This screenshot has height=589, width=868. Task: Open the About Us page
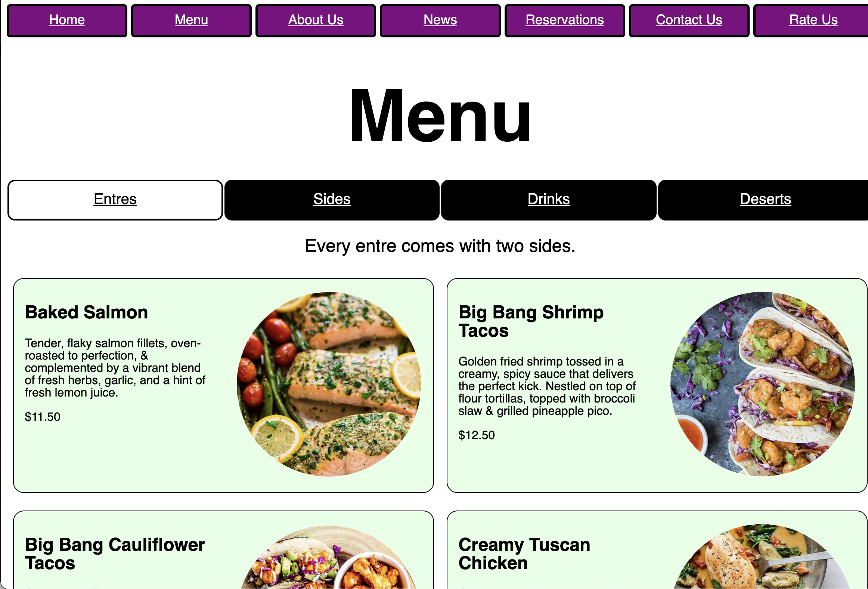315,19
